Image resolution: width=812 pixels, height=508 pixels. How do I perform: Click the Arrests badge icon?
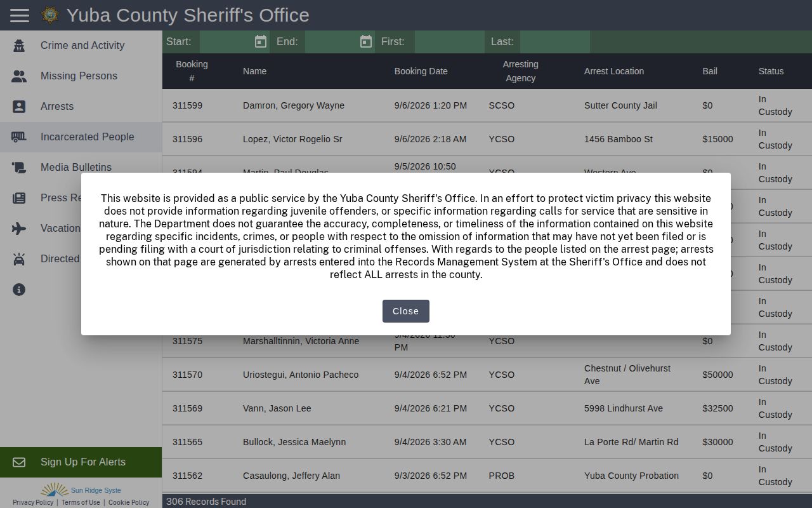tap(19, 107)
